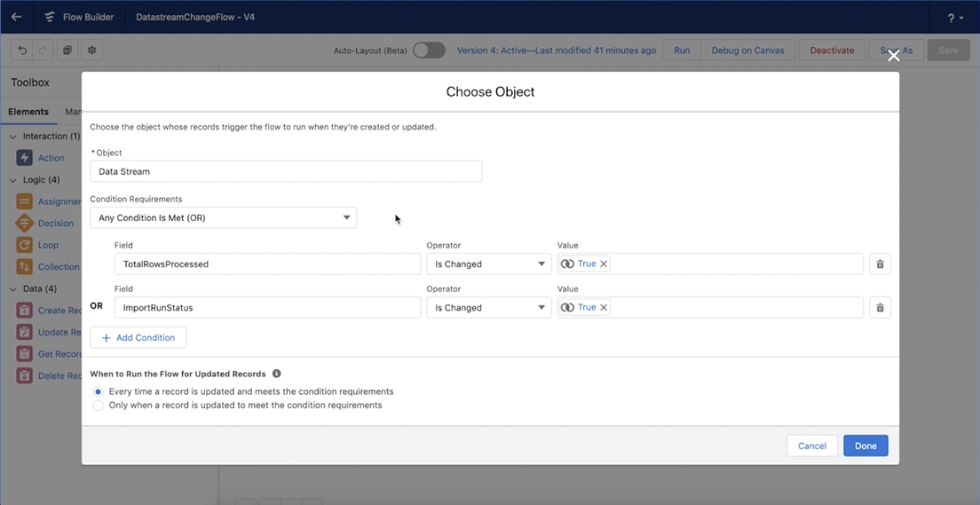This screenshot has height=505, width=980.
Task: Click Value box of ImportRunStatus row
Action: tap(710, 307)
